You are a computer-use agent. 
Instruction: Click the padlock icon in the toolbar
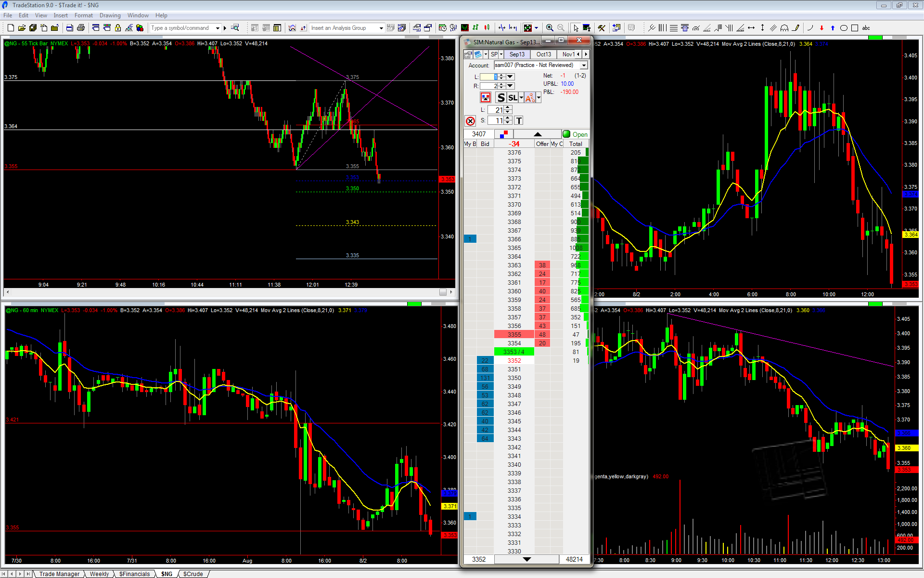[117, 28]
